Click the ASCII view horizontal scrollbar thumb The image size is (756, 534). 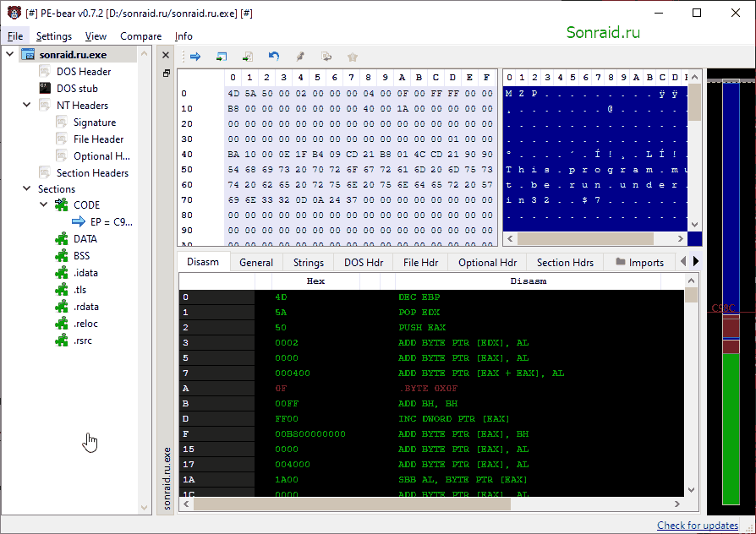tap(585, 238)
